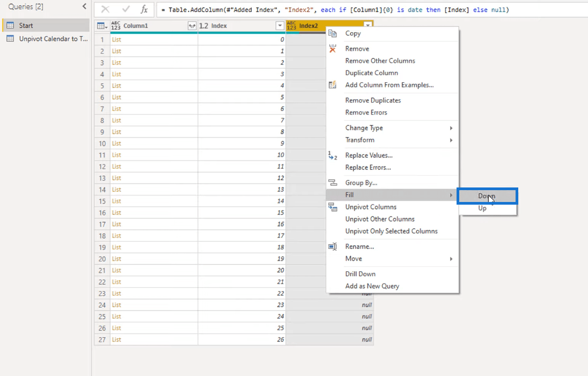
Task: Cancel formula edit with the X icon
Action: (x=106, y=10)
